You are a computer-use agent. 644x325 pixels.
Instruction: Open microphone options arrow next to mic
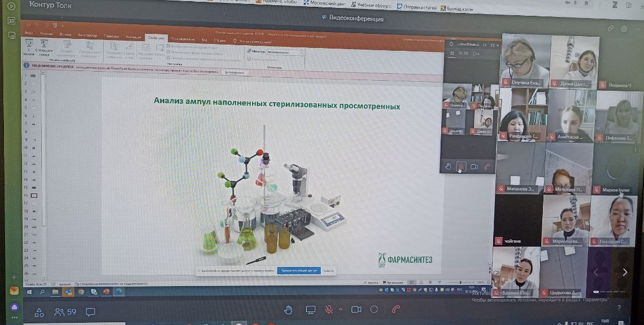pyautogui.click(x=340, y=310)
